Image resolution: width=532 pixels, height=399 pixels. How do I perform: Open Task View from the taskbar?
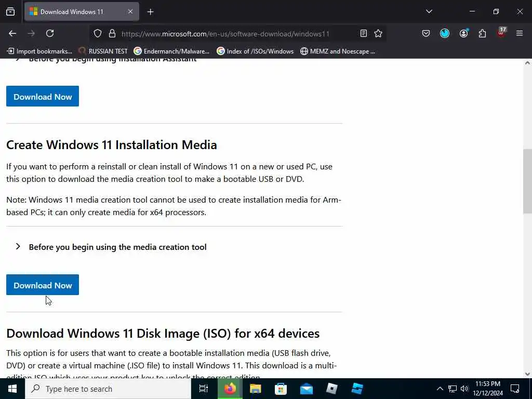point(204,389)
